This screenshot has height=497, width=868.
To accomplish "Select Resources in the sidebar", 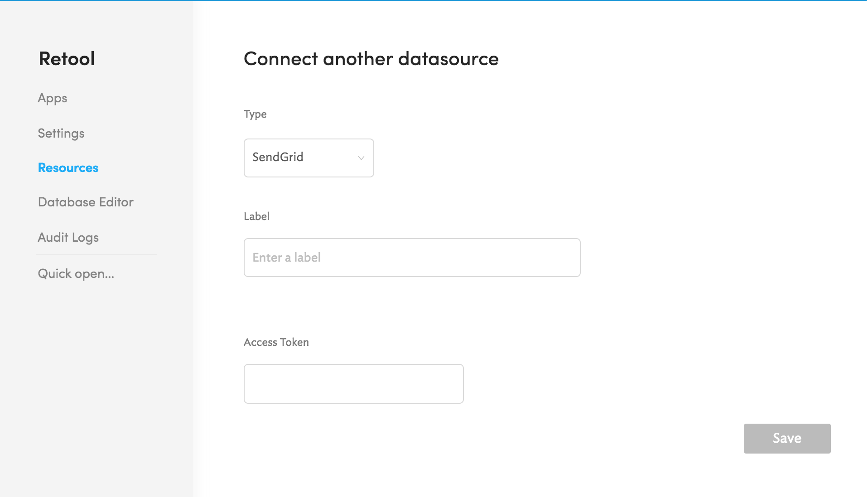I will click(68, 168).
